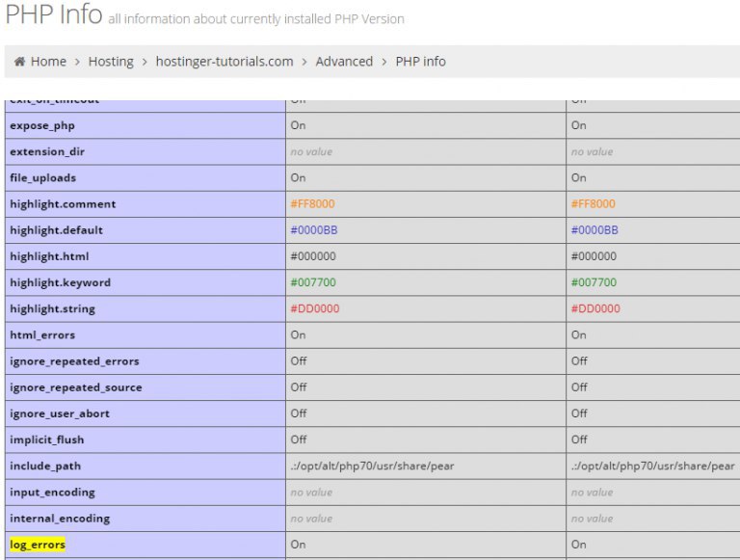
Task: Click the expose_php local value On
Action: [299, 125]
